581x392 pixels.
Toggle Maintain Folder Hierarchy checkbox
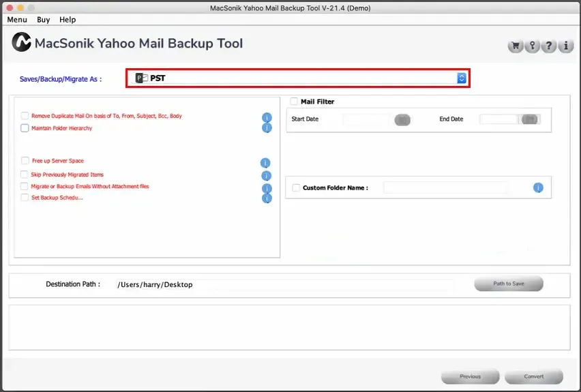[x=25, y=128]
